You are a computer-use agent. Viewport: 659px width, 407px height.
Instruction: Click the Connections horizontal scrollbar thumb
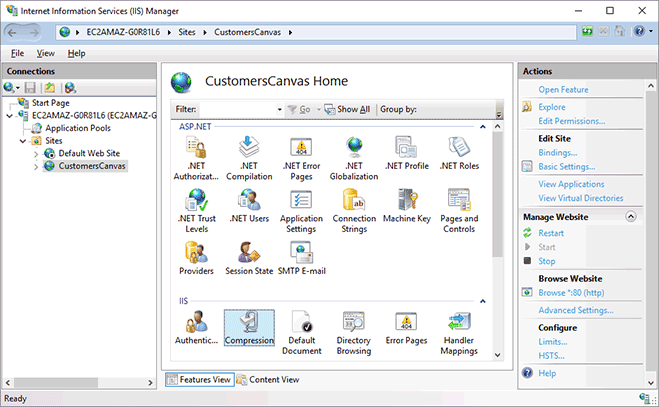pyautogui.click(x=56, y=383)
